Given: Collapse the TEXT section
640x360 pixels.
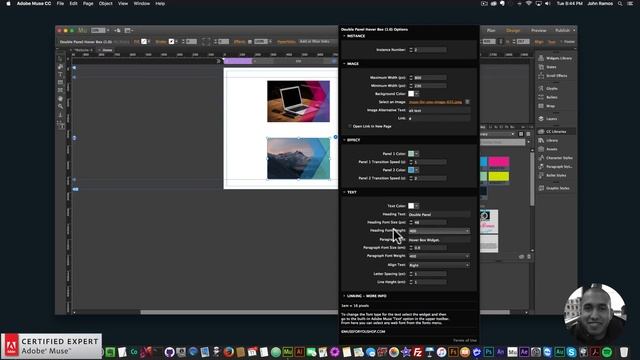Looking at the screenshot, I should click(x=344, y=192).
